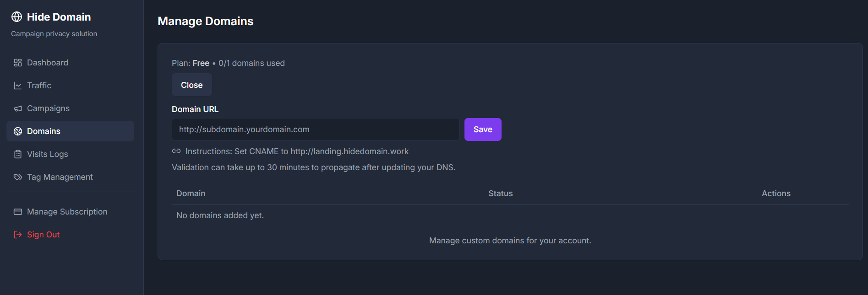Click the Visits Logs clipboard icon
Image resolution: width=868 pixels, height=295 pixels.
[x=18, y=154]
